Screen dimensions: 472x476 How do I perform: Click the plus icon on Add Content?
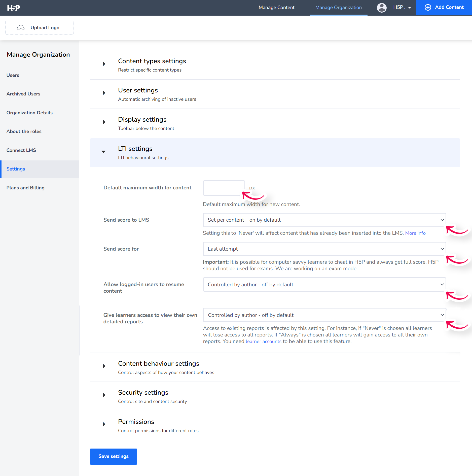(x=428, y=7)
